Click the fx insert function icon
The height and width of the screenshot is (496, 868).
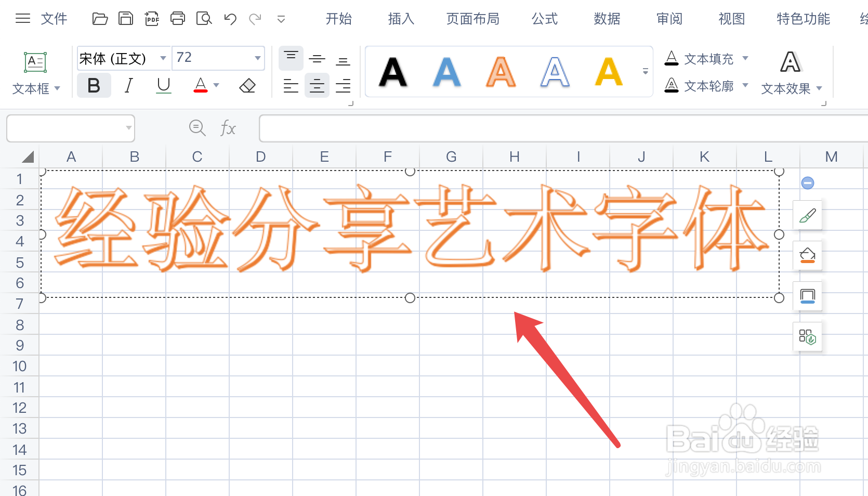click(228, 128)
